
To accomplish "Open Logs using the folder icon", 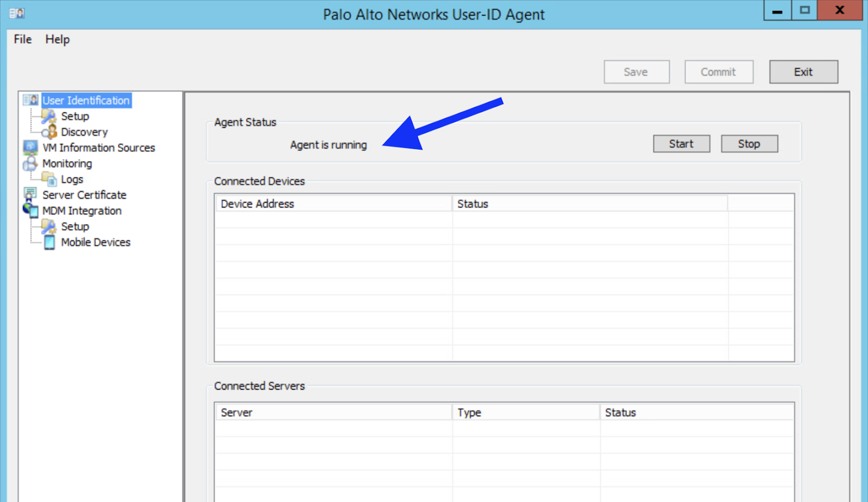I will 50,179.
